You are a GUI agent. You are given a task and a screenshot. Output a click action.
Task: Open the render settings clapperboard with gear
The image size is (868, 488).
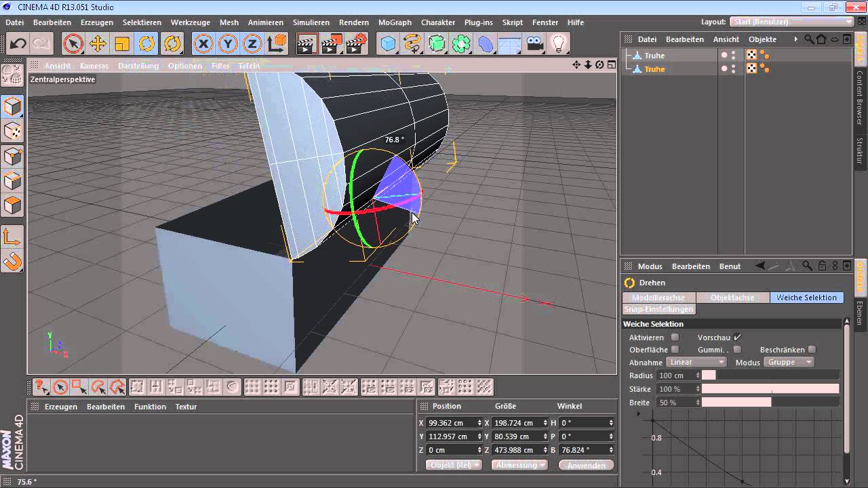point(357,45)
